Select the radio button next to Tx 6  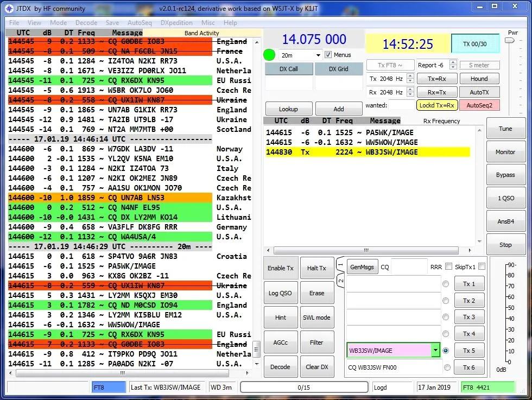click(447, 367)
